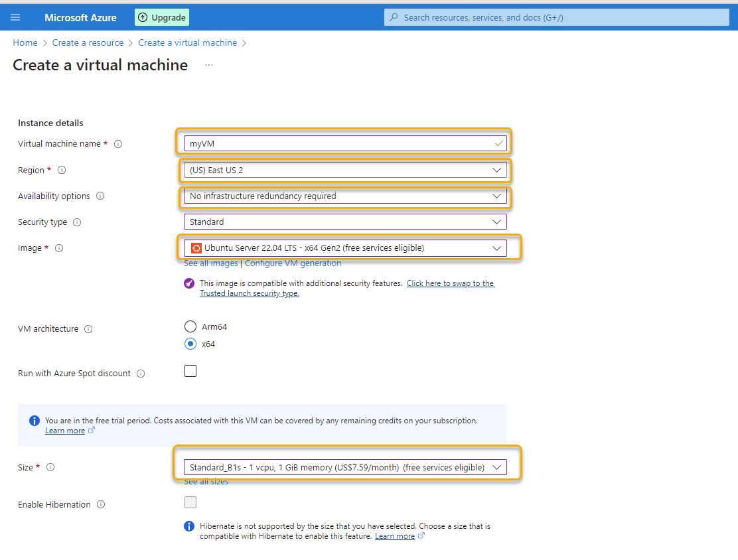Open the See all images link
The height and width of the screenshot is (560, 738).
(210, 263)
